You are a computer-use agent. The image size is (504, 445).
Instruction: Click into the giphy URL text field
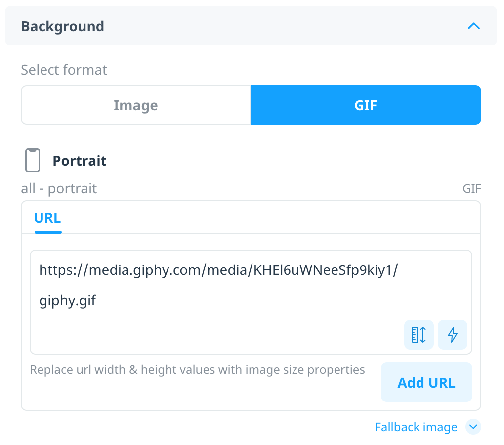(x=251, y=302)
